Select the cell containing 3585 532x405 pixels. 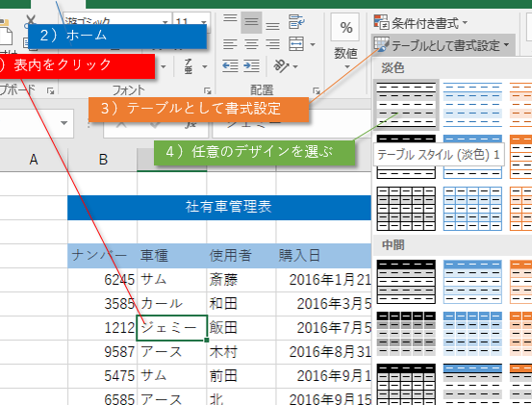(103, 304)
